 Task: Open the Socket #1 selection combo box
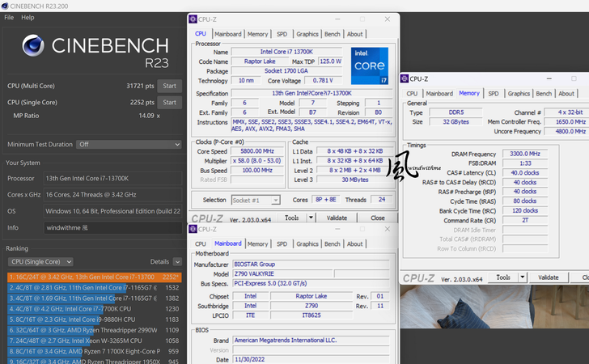[255, 200]
